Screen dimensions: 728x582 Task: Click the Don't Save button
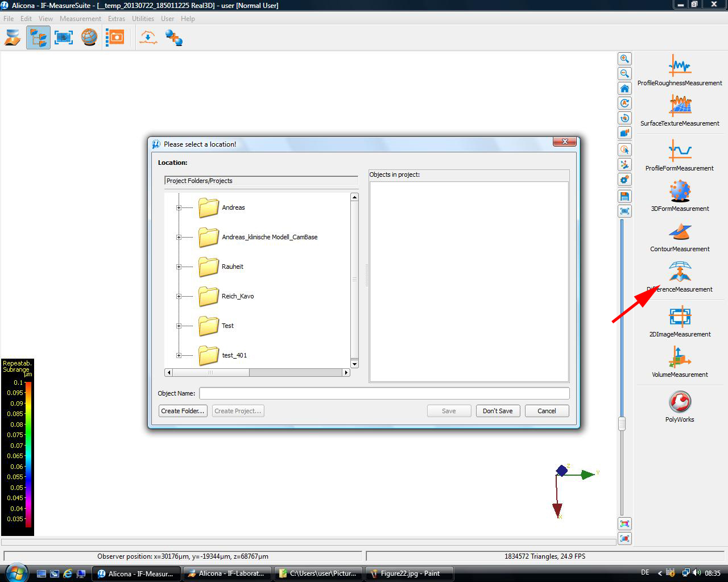click(498, 411)
